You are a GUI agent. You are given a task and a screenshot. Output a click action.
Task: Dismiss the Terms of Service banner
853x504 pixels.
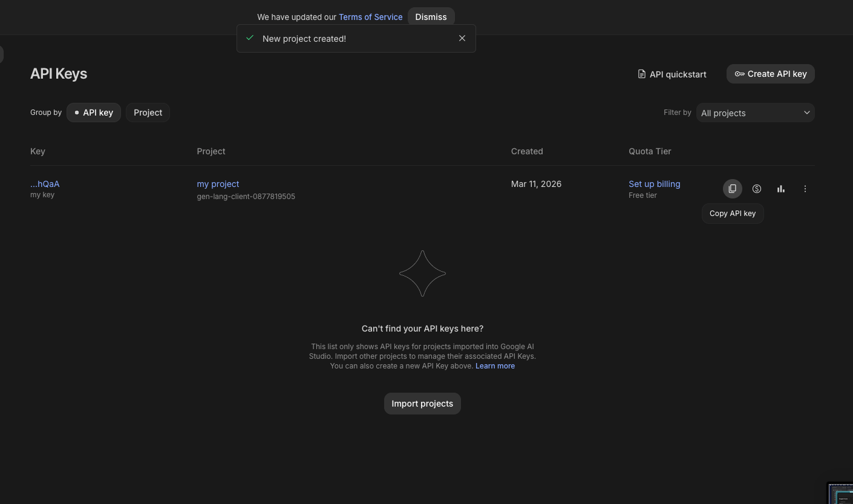tap(431, 17)
